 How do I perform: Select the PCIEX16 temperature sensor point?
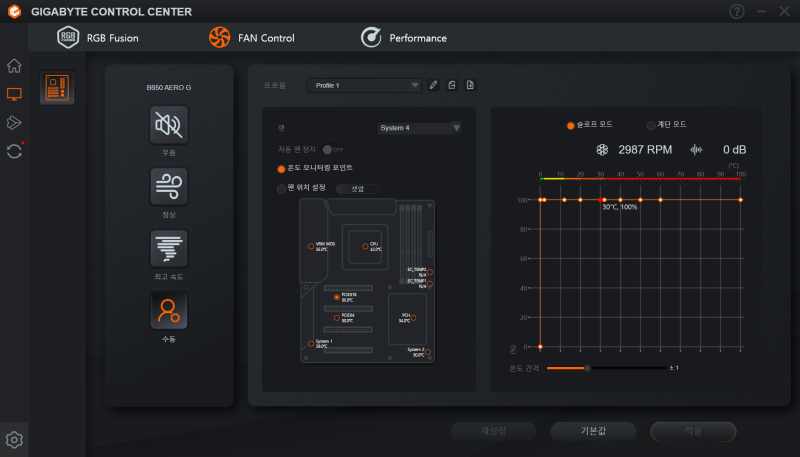coord(337,297)
